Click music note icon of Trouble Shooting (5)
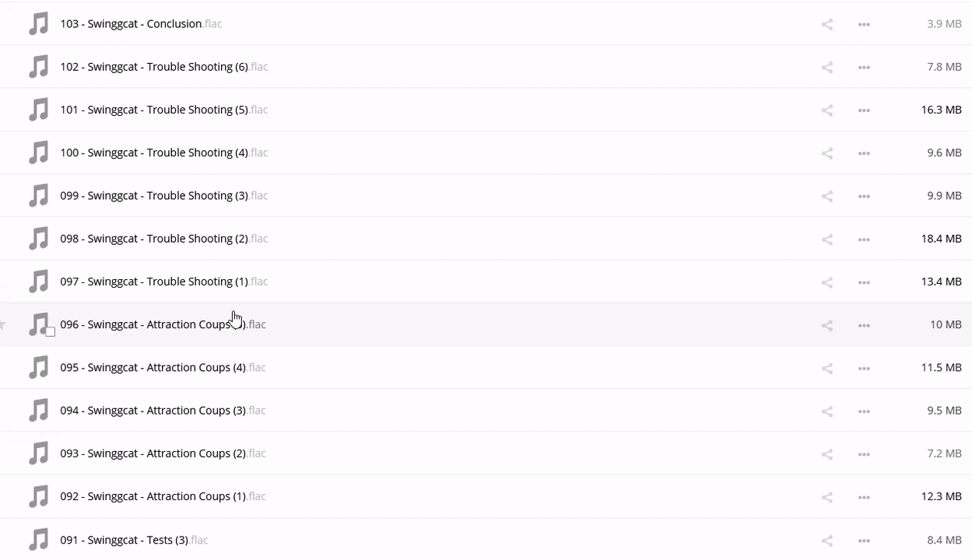The image size is (972, 560). (x=38, y=110)
